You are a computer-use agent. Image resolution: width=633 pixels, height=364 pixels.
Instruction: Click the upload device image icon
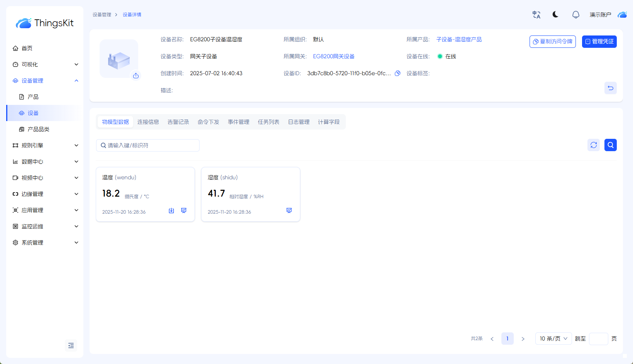(136, 76)
